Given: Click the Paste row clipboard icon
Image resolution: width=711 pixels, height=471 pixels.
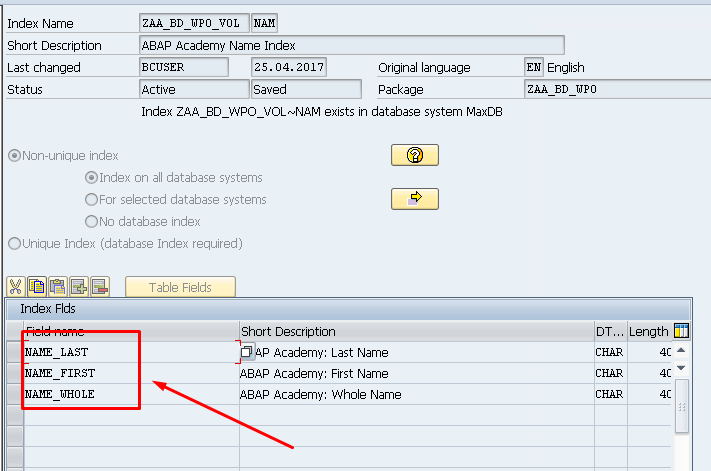Looking at the screenshot, I should [x=58, y=287].
